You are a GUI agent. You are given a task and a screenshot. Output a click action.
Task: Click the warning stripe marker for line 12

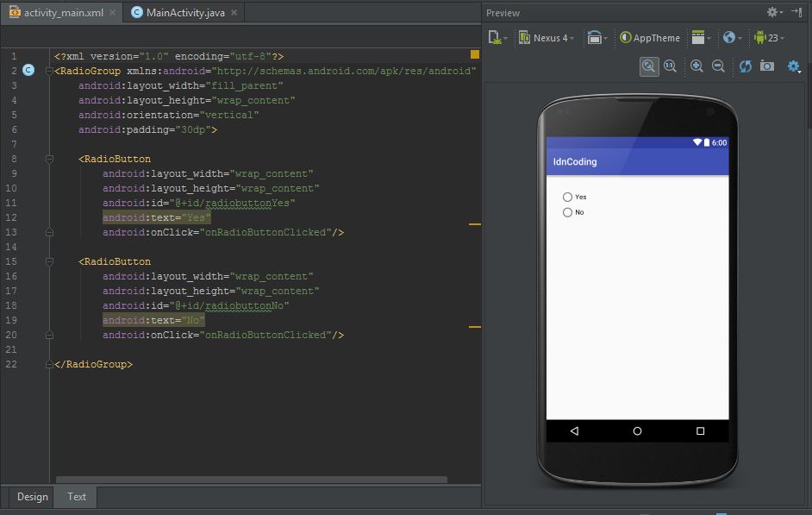(x=475, y=224)
